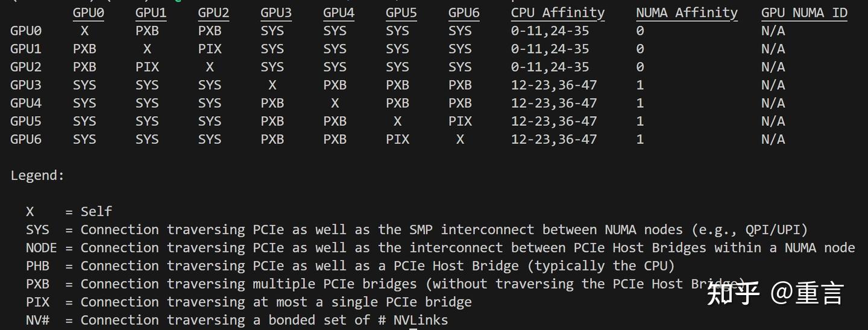Click the CPU Affinity value in the GPU5 row
The width and height of the screenshot is (868, 330).
(x=554, y=121)
